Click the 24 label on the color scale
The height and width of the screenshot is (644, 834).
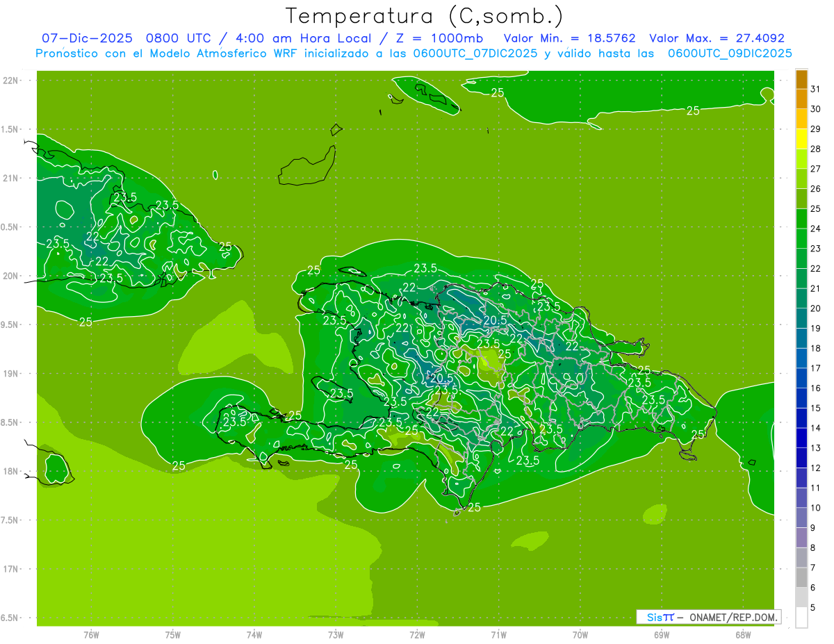[x=815, y=229]
